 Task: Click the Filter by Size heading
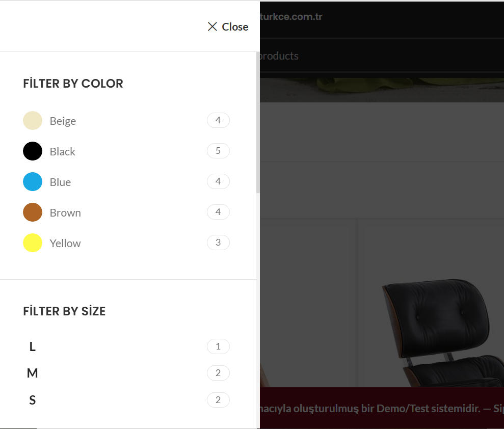pyautogui.click(x=64, y=311)
